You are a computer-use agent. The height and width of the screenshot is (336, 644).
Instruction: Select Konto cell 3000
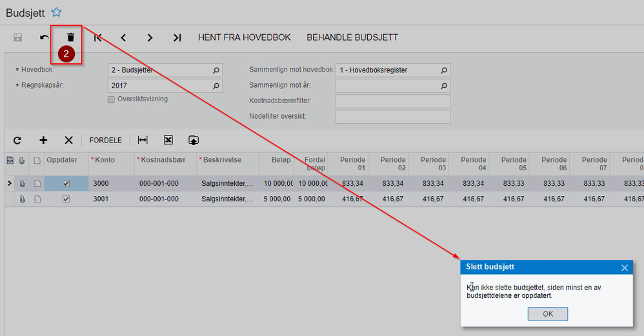pyautogui.click(x=111, y=183)
